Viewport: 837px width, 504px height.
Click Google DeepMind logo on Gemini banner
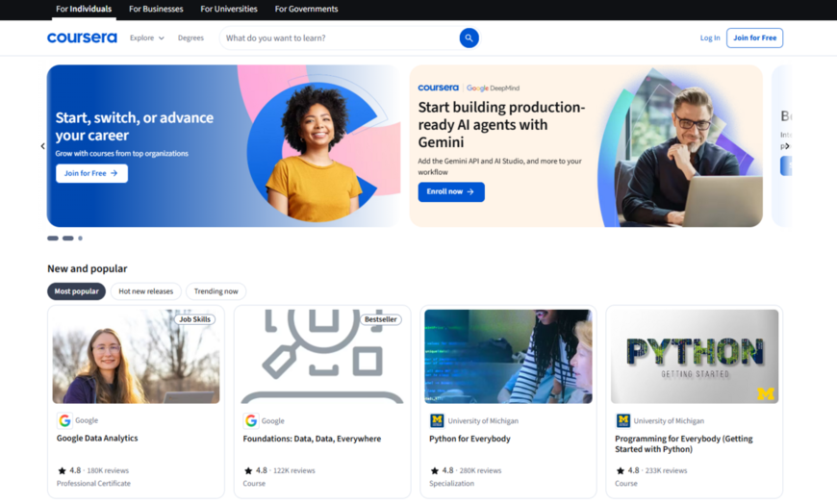(x=493, y=88)
